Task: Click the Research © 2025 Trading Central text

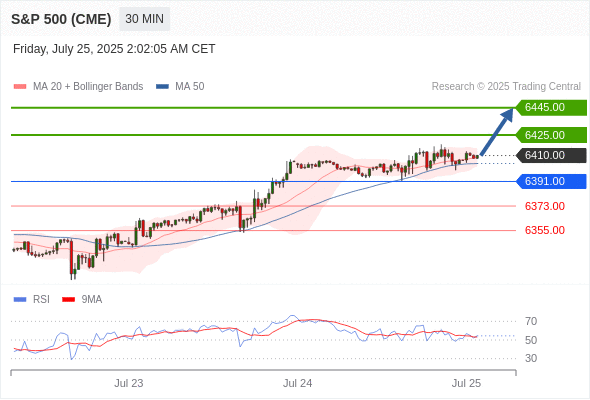Action: [506, 87]
